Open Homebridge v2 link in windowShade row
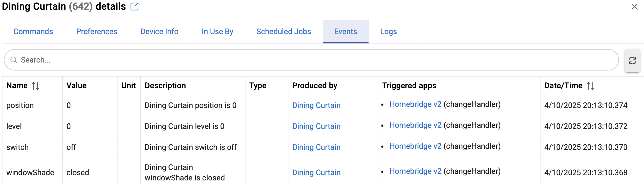This screenshot has width=644, height=184. [415, 171]
